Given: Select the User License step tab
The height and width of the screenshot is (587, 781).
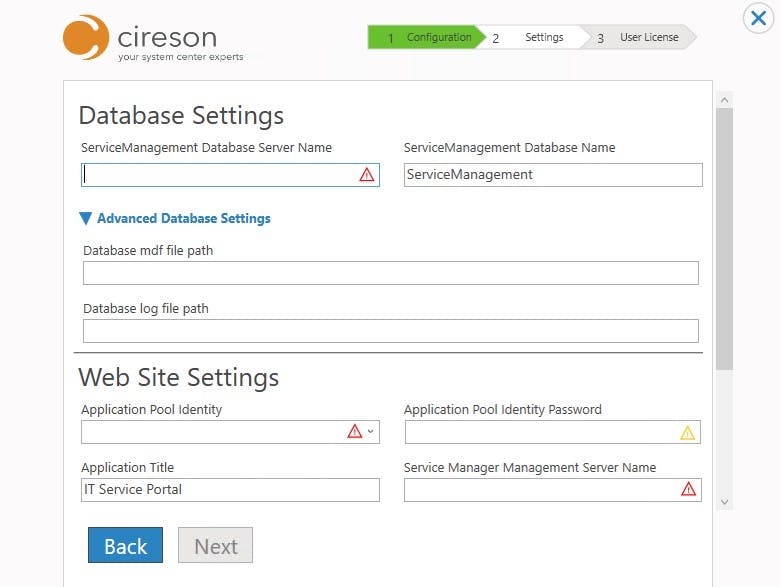Looking at the screenshot, I should (640, 38).
